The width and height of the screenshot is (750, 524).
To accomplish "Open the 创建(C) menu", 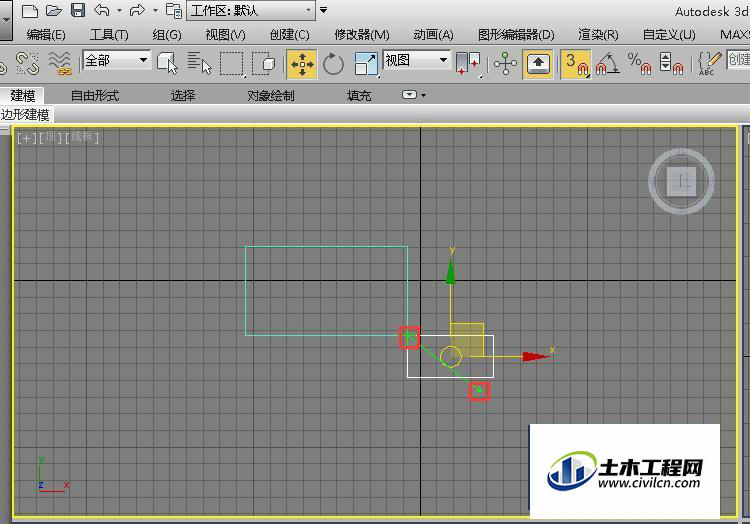I will point(289,34).
